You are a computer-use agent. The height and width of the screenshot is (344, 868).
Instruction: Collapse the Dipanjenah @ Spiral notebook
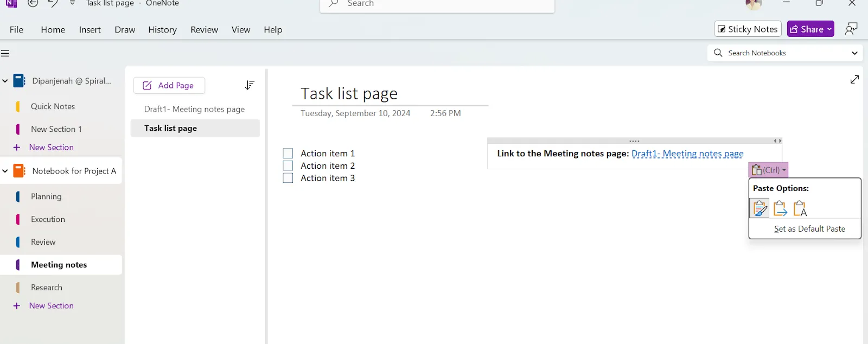click(x=5, y=81)
